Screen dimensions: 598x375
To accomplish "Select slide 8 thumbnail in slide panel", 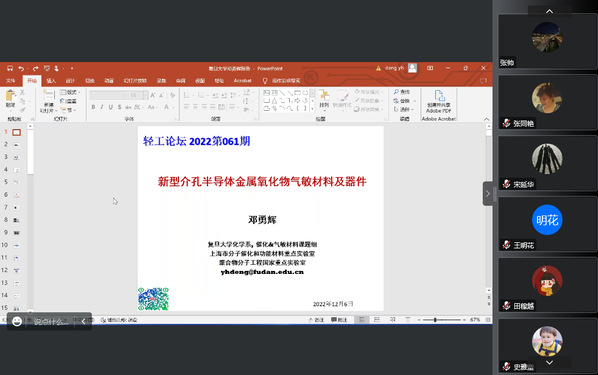I will [16, 220].
